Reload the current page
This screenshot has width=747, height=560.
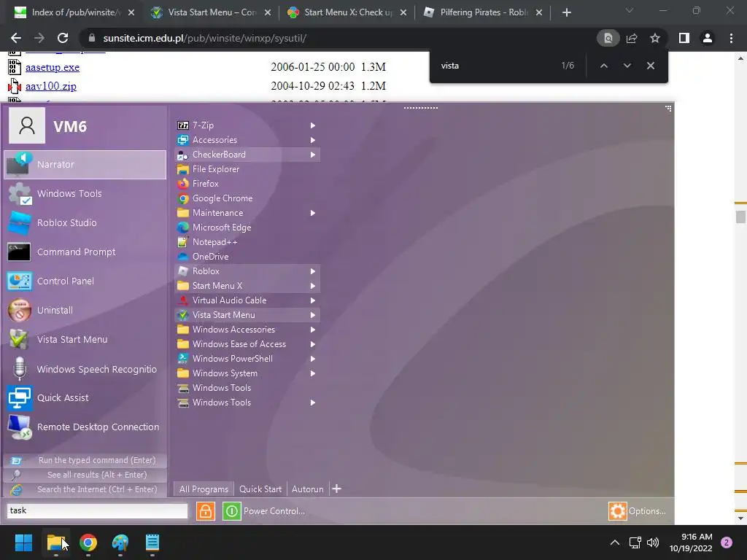click(63, 38)
